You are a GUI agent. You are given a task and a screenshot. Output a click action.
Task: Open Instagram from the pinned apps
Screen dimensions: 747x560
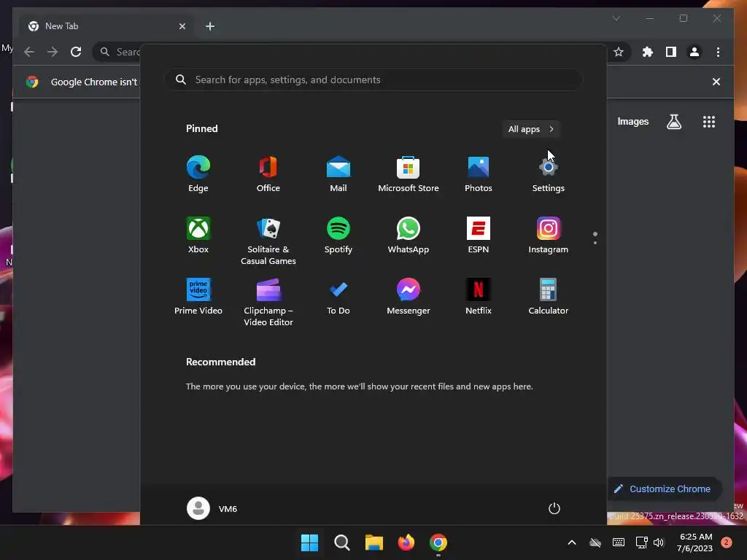[x=549, y=236]
